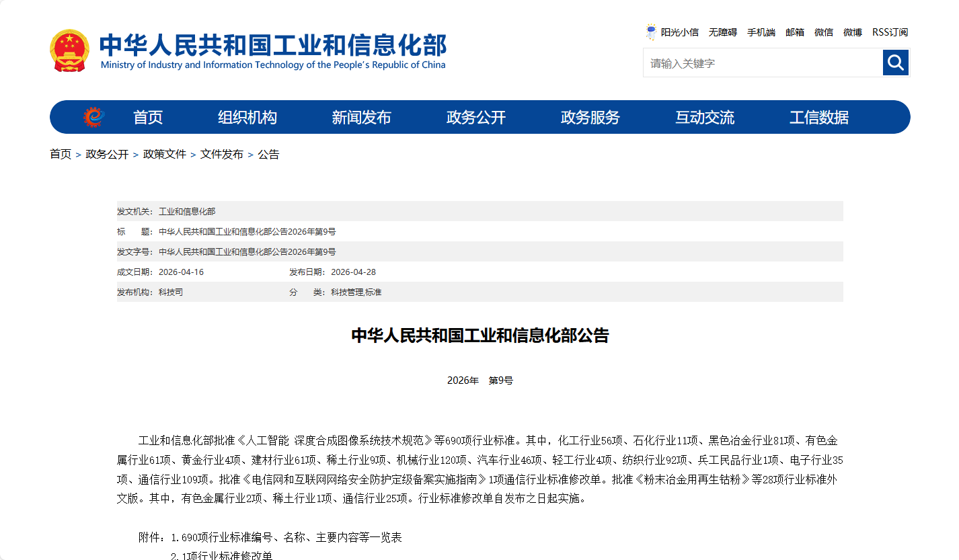Click 政策文件 in the breadcrumb
Viewport: 959px width, 560px height.
(x=165, y=155)
